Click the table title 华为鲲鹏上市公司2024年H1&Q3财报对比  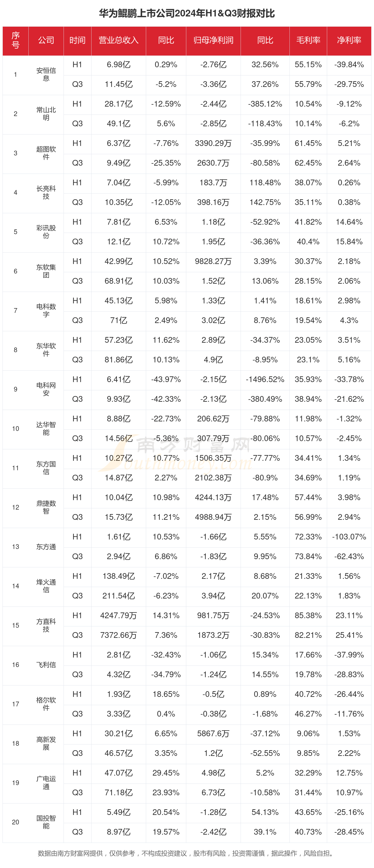(x=187, y=13)
